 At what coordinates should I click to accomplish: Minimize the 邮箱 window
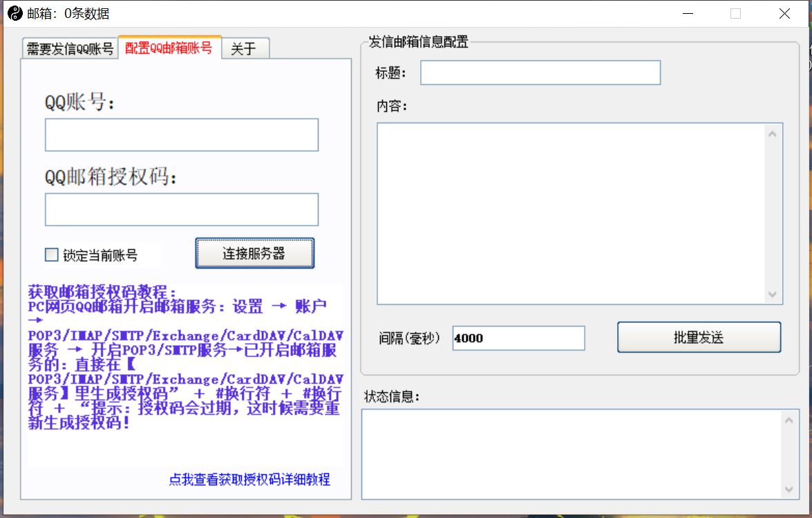coord(688,13)
